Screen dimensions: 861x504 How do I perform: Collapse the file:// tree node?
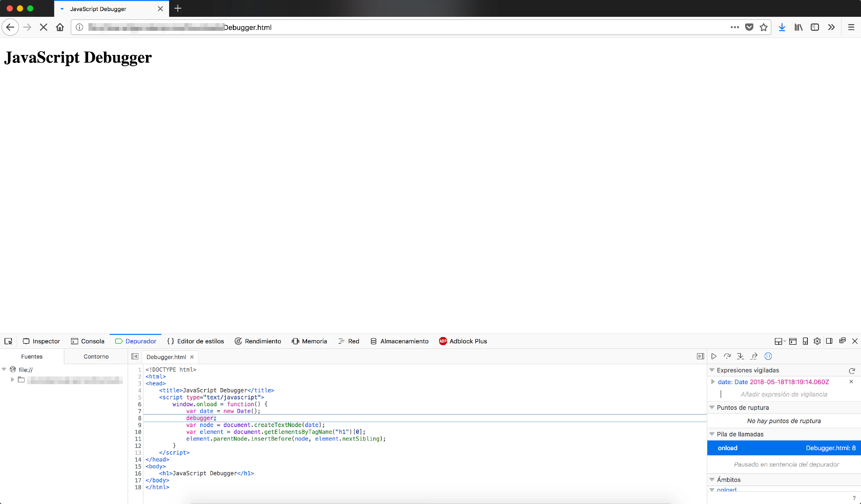[4, 369]
